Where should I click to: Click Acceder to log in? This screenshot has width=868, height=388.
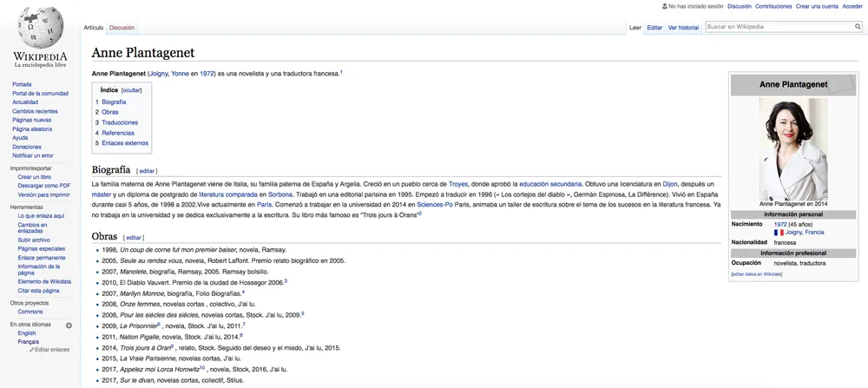click(x=852, y=7)
